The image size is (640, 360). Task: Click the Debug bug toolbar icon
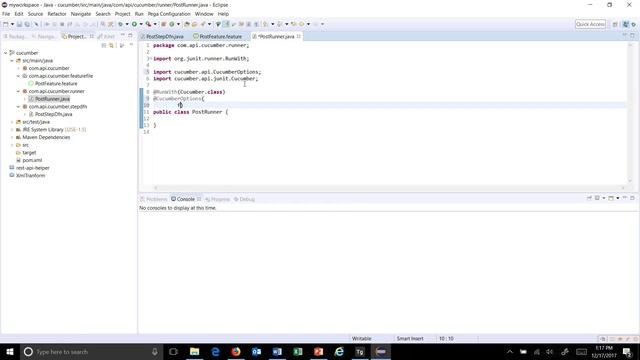click(120, 24)
